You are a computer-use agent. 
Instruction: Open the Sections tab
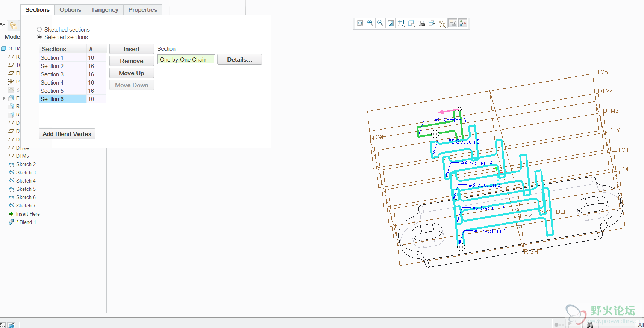click(37, 9)
